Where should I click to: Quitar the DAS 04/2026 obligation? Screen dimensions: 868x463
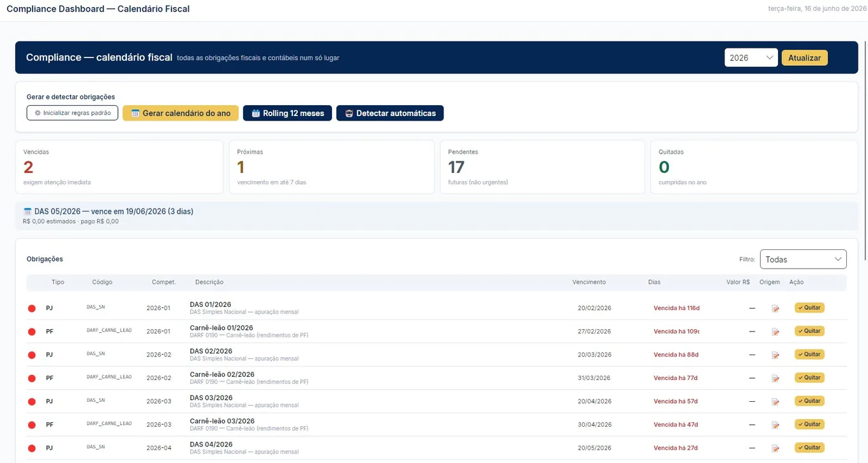(809, 447)
